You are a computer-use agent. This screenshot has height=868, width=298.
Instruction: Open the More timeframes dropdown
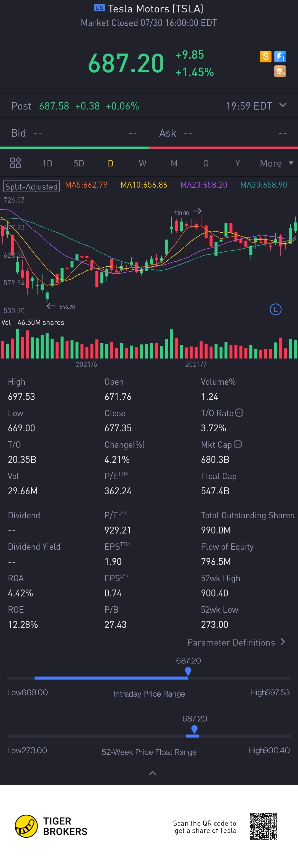pyautogui.click(x=276, y=163)
